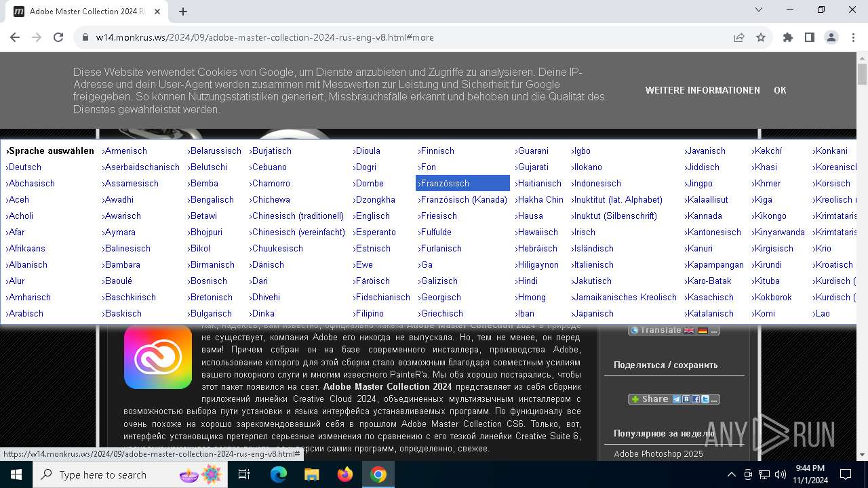Click the Share button in sidebar
Image resolution: width=868 pixels, height=488 pixels.
pyautogui.click(x=673, y=399)
